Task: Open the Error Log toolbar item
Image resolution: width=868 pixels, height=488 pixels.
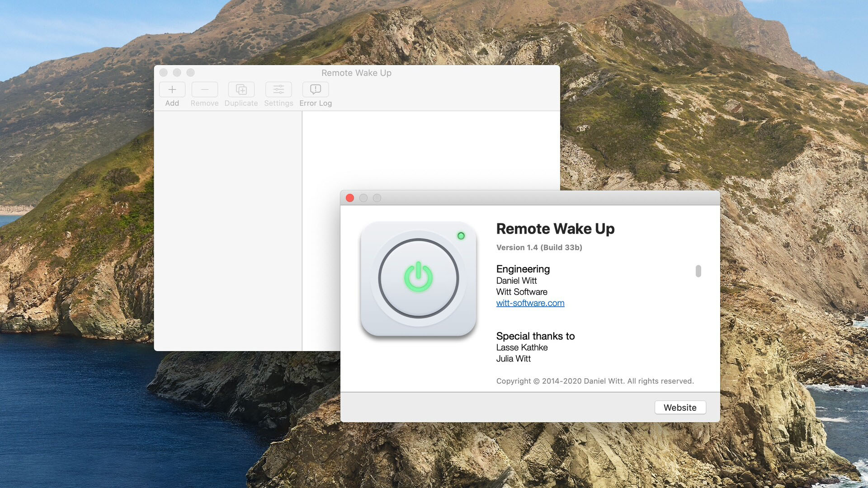Action: point(316,89)
